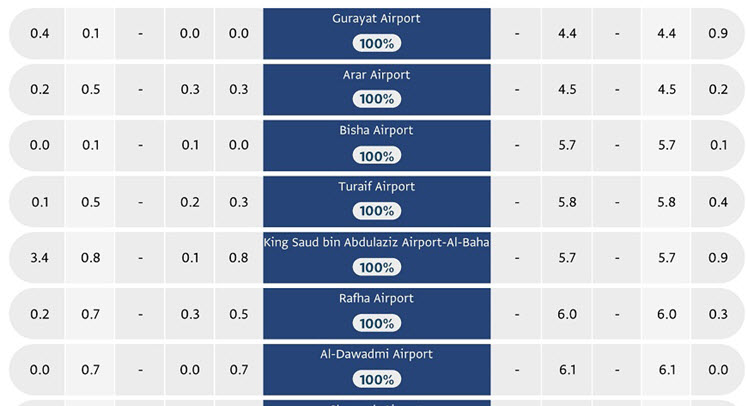Click the Turaif Airport name

(376, 187)
